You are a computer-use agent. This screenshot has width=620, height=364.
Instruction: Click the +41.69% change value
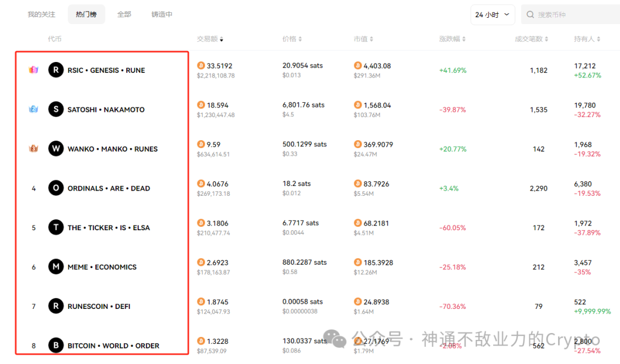coord(453,71)
